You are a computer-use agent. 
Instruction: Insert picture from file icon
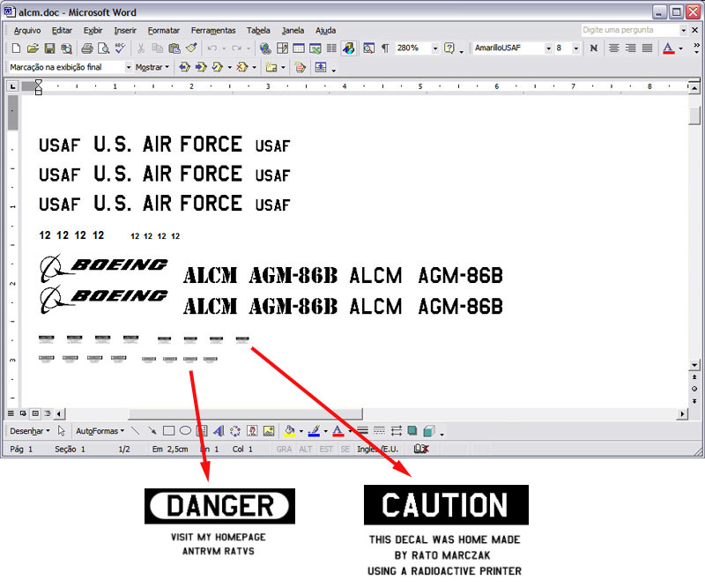pos(269,431)
